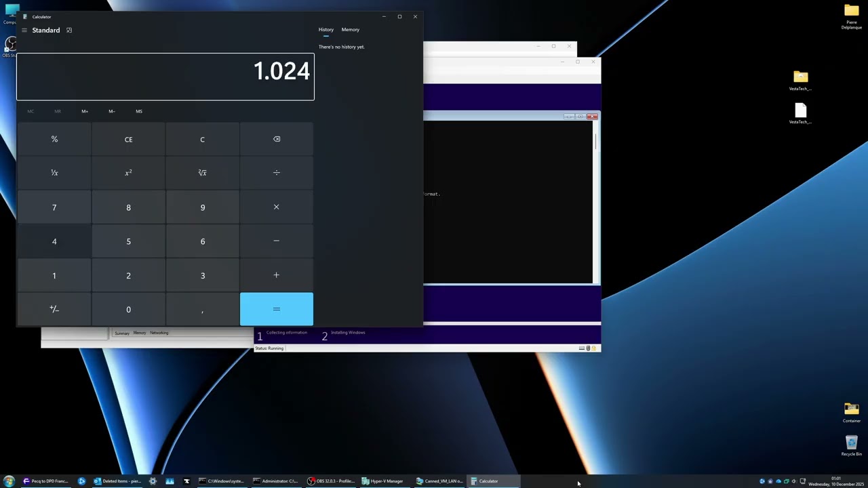868x488 pixels.
Task: Click 'Collecting information' setup step label
Action: [x=287, y=332]
